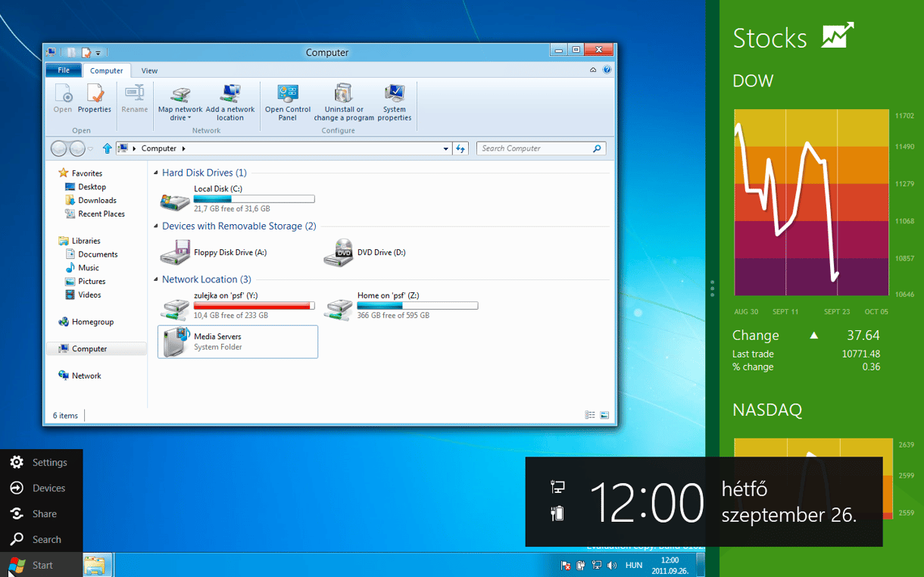The height and width of the screenshot is (577, 924).
Task: Click the Map network drive icon
Action: pos(180,95)
